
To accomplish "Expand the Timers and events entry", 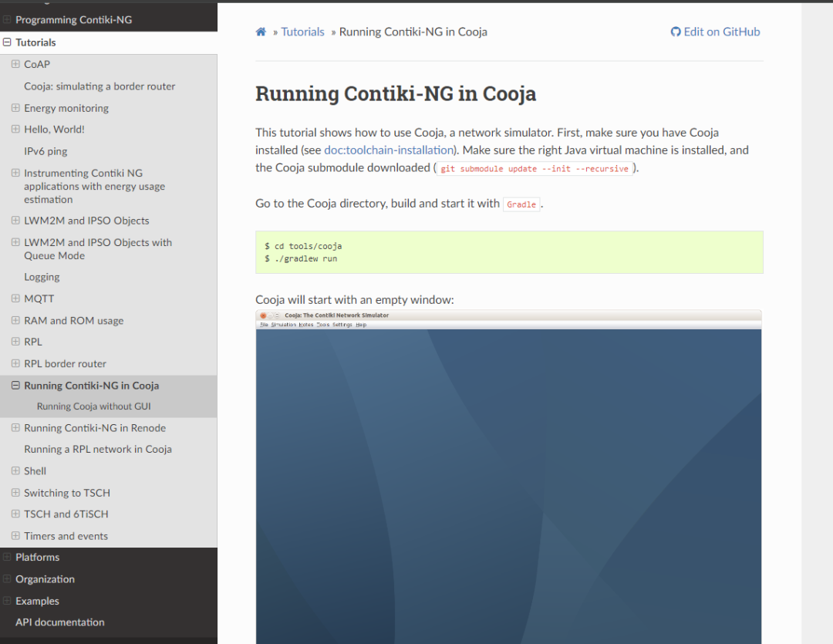I will point(15,535).
